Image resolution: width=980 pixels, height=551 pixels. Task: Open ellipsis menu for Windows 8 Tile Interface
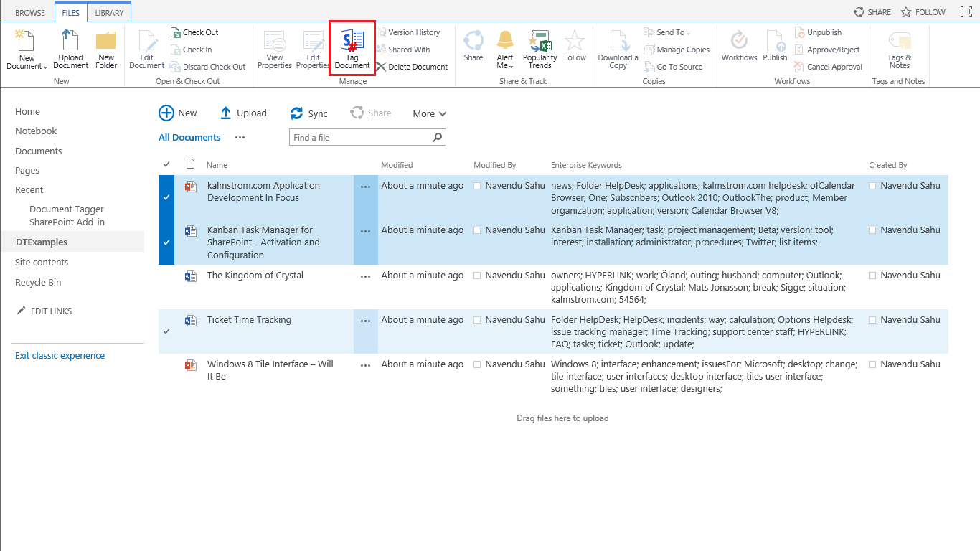pyautogui.click(x=366, y=365)
